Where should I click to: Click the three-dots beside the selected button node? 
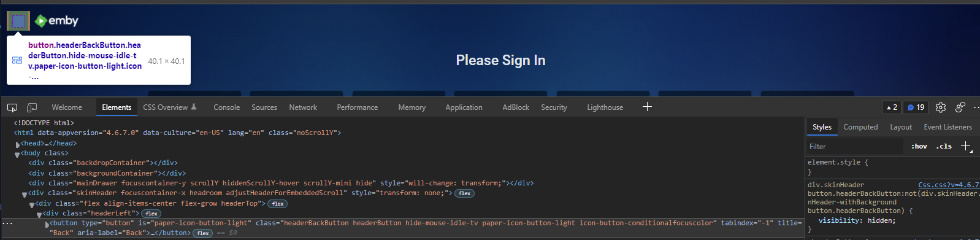[7, 223]
